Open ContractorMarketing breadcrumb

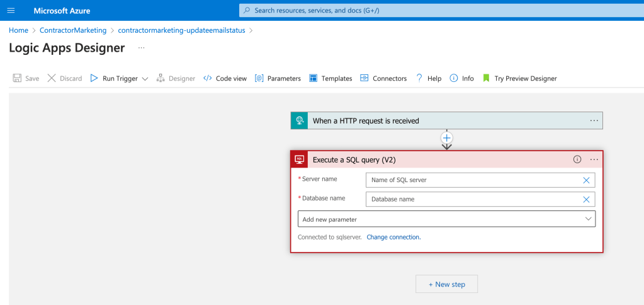point(73,30)
